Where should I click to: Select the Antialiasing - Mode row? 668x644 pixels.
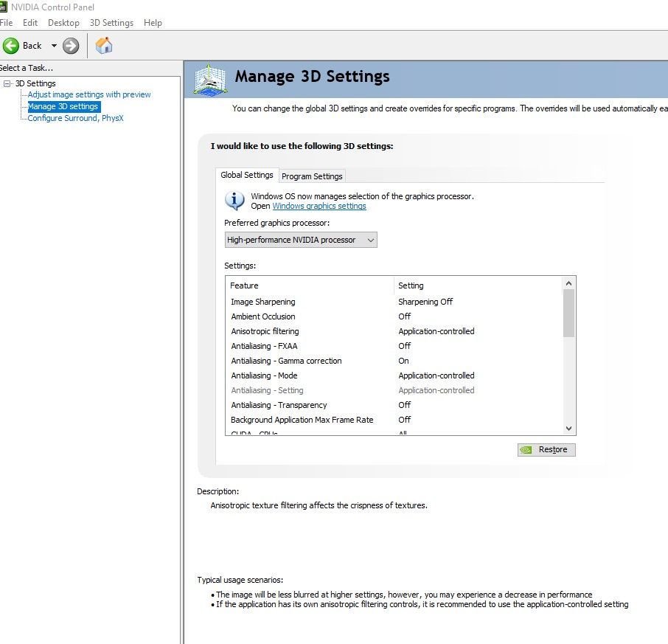(394, 375)
